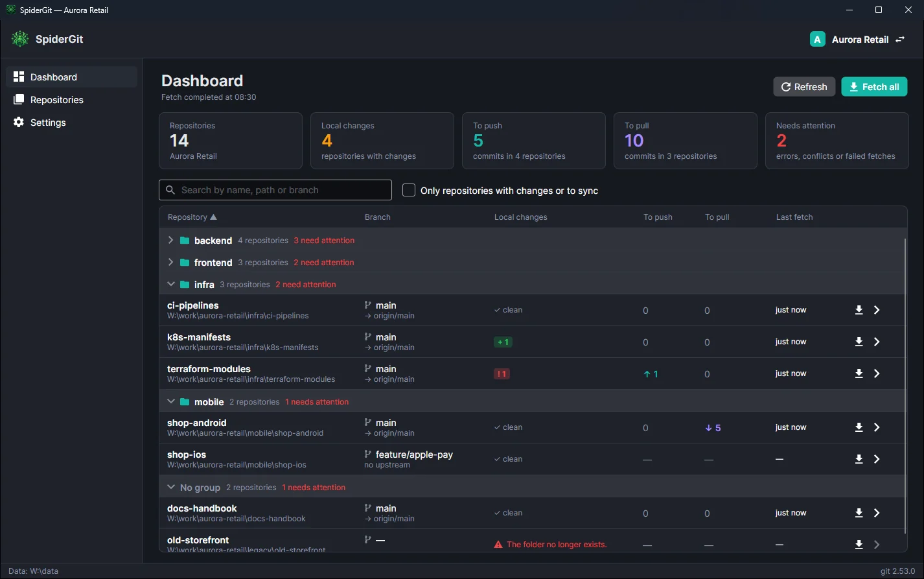Open the Repositories count summary card
This screenshot has height=579, width=924.
pos(231,141)
